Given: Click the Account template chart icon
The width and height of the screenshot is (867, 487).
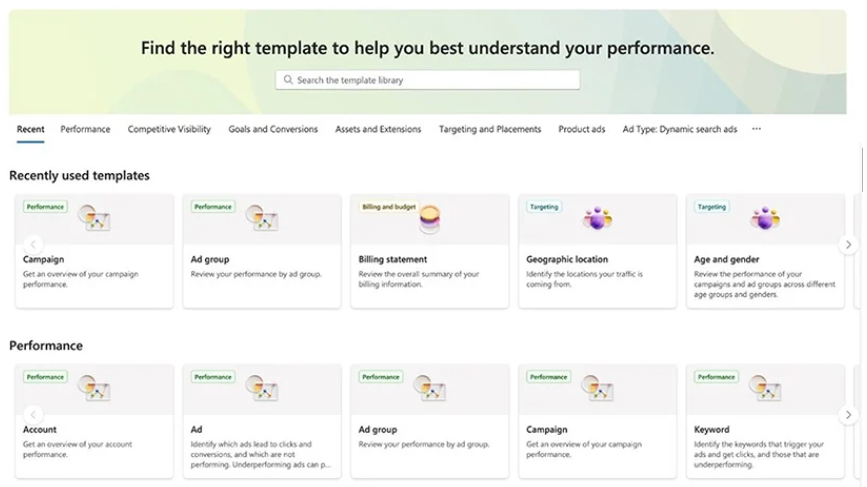Looking at the screenshot, I should (x=94, y=388).
